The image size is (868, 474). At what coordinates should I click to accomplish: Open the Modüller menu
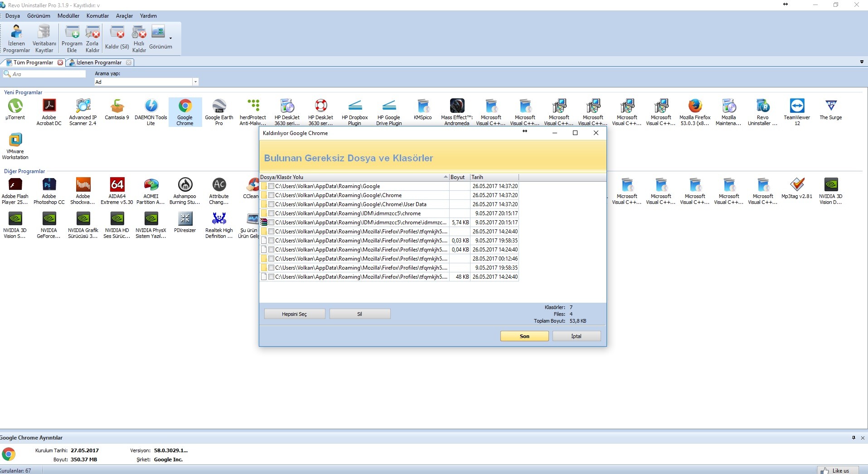click(x=68, y=16)
